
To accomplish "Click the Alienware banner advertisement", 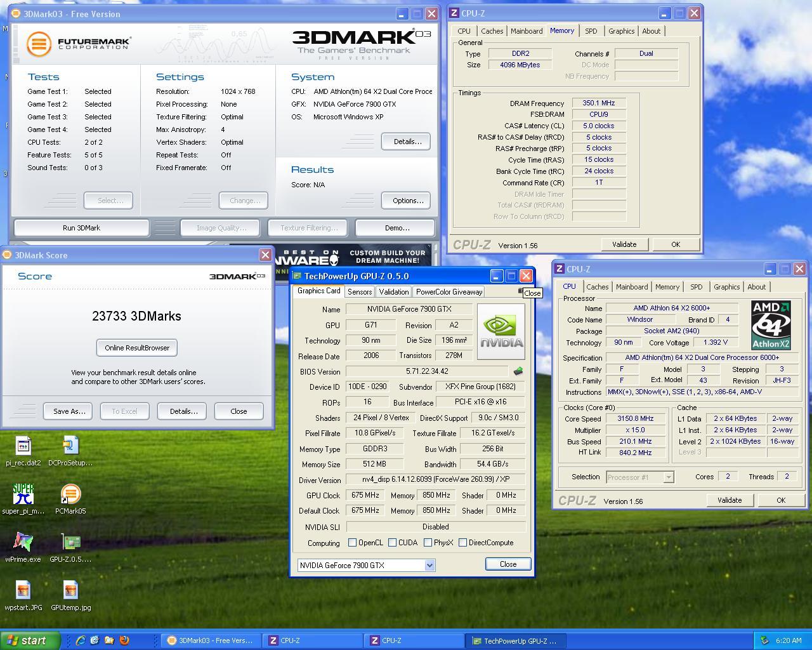I will [x=353, y=256].
